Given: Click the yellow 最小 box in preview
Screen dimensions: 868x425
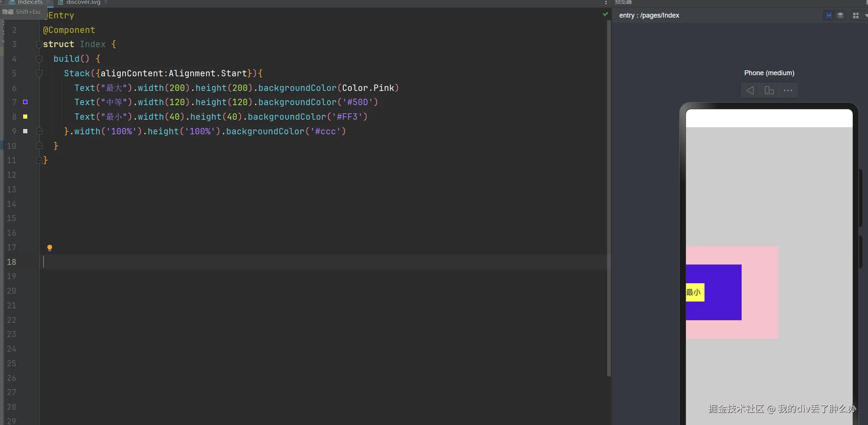Looking at the screenshot, I should (695, 292).
